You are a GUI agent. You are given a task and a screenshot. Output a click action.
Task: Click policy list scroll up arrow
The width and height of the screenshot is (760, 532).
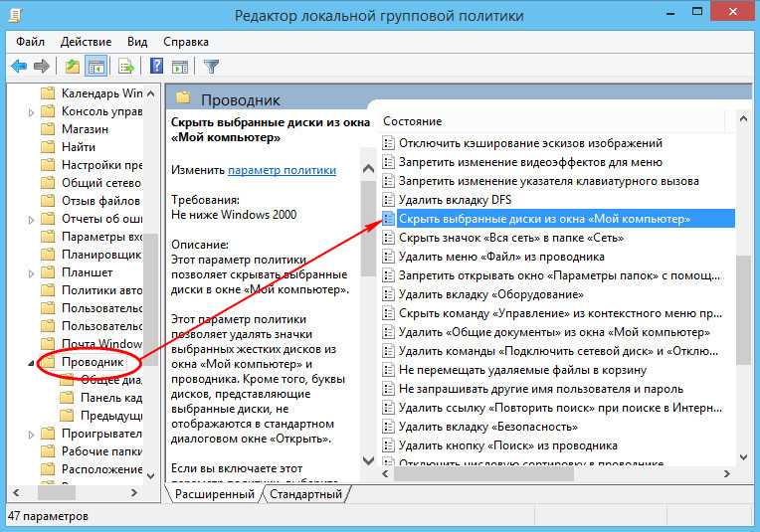pos(743,118)
